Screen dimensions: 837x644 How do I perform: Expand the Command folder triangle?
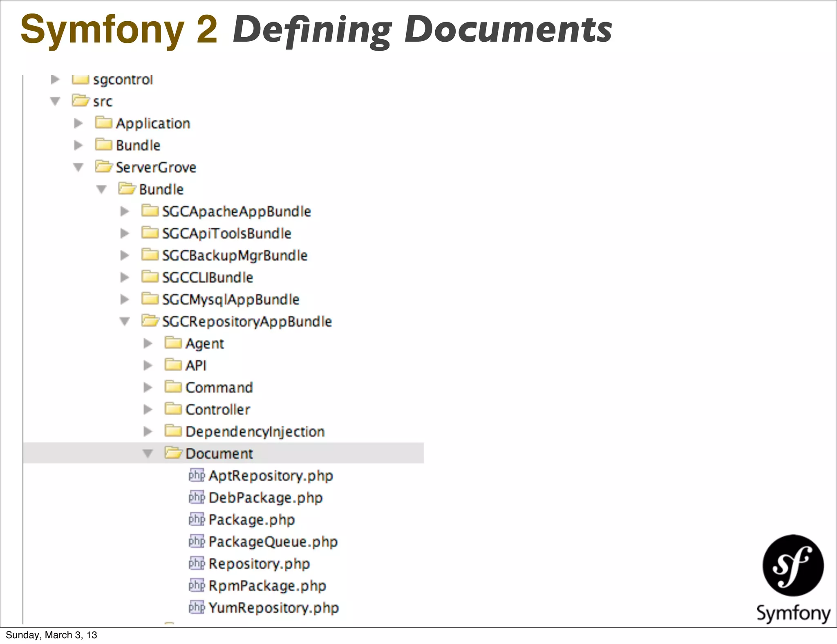click(x=148, y=387)
